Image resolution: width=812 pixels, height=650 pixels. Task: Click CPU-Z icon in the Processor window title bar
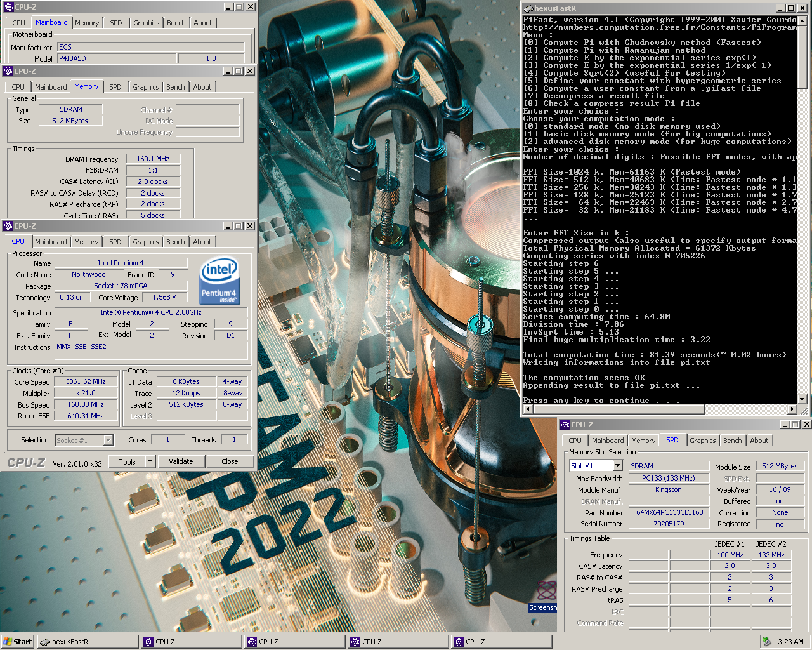pos(8,226)
